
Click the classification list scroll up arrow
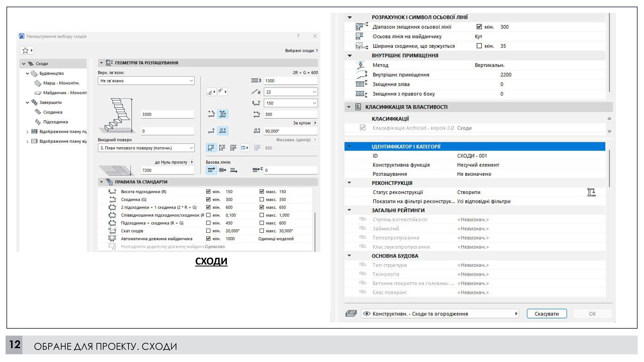(610, 118)
